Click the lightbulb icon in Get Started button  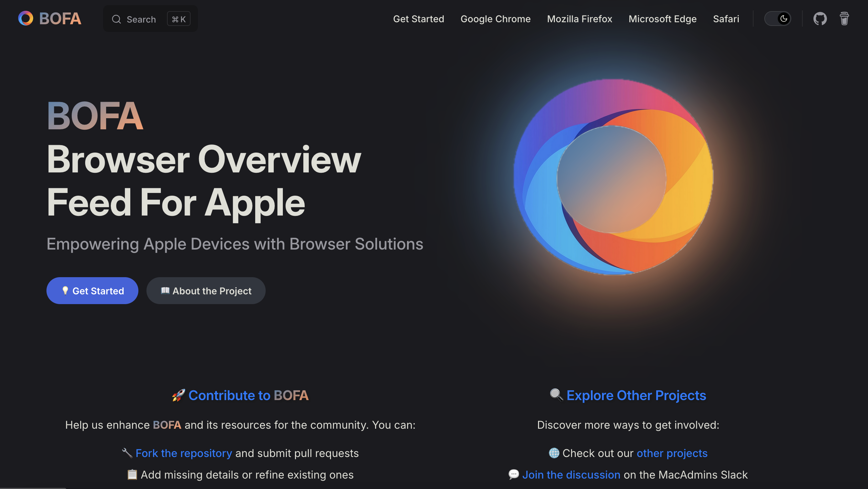[x=65, y=291]
